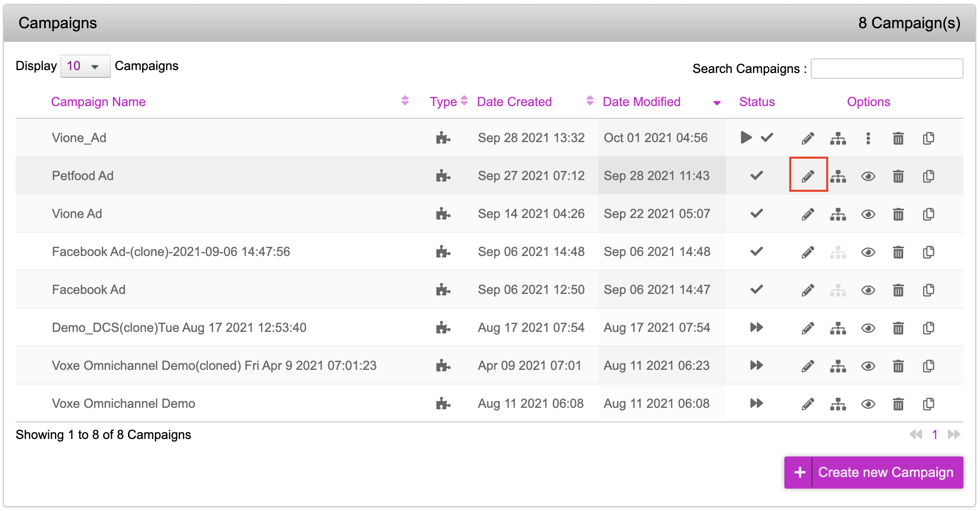Open the Display count dropdown showing 10
The height and width of the screenshot is (511, 980).
(85, 66)
